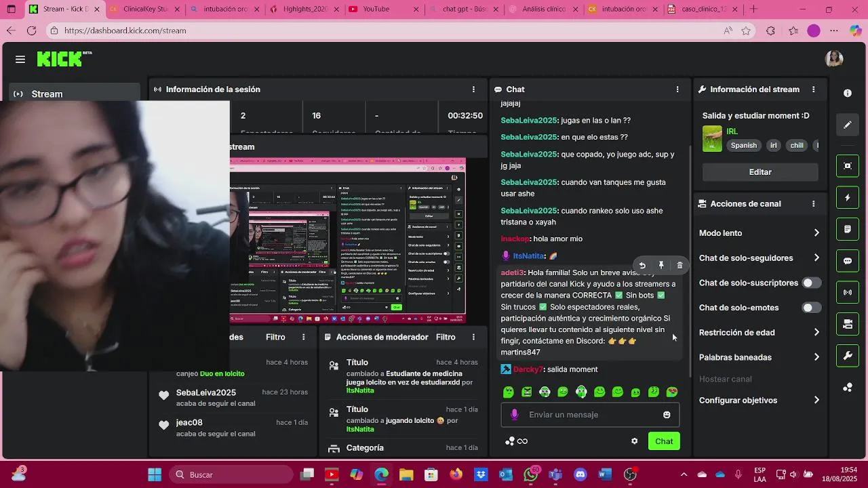Viewport: 868px width, 488px height.
Task: Click the chat bubble icon in sidebar
Action: (x=848, y=261)
